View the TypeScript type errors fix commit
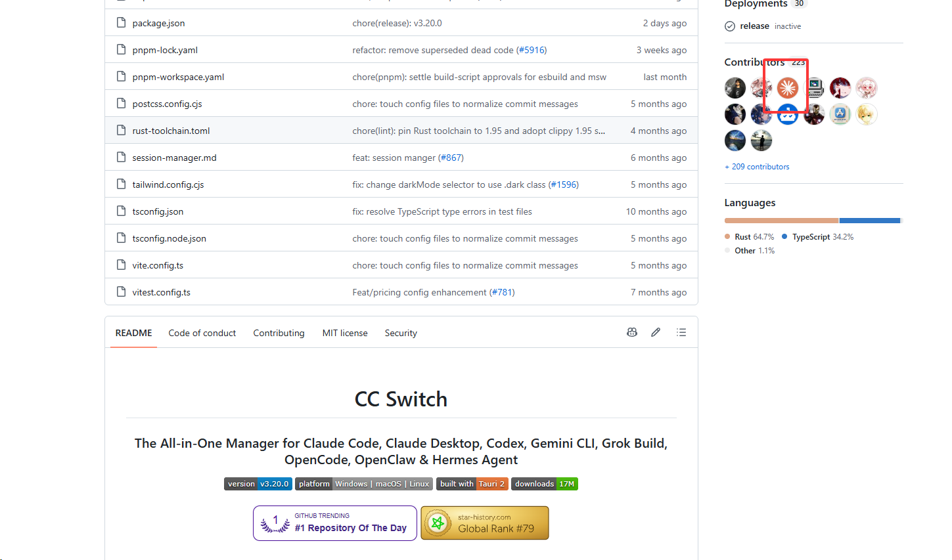The image size is (952, 560). tap(442, 211)
